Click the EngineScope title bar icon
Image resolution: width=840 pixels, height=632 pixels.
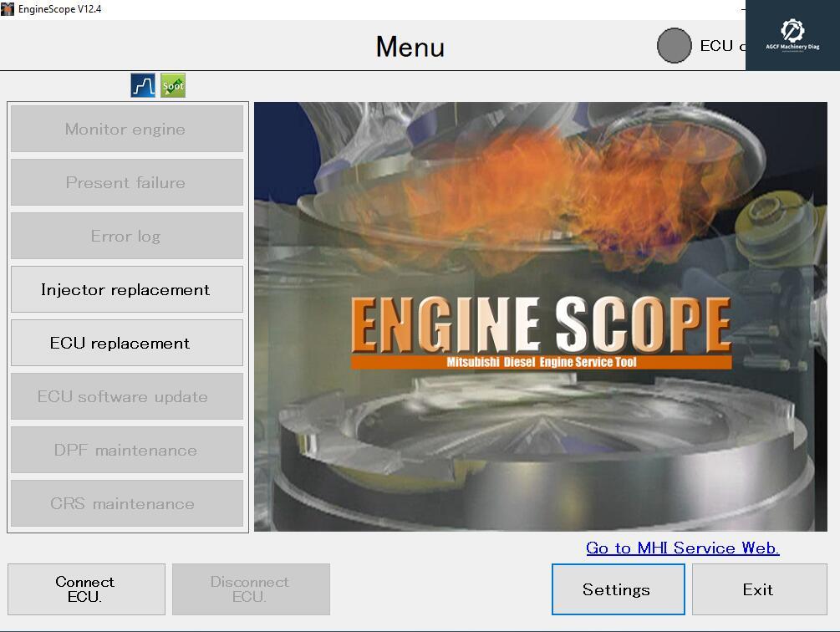tap(8, 9)
